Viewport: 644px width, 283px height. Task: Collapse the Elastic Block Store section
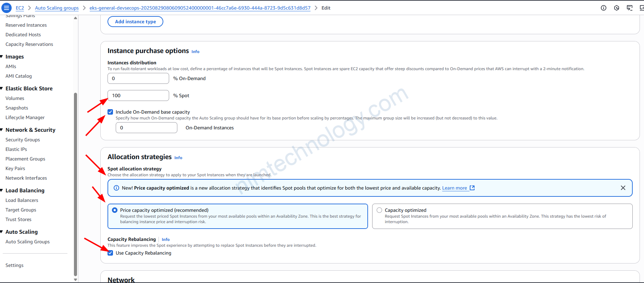(2, 88)
